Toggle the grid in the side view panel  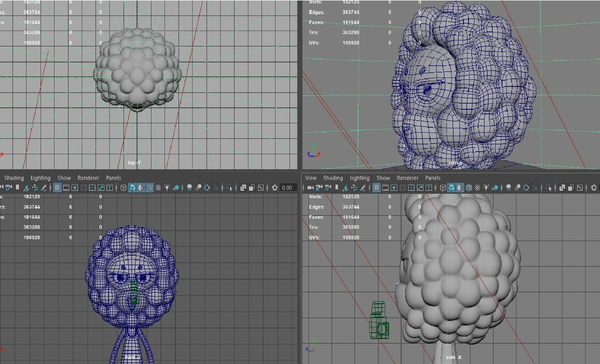[x=376, y=188]
